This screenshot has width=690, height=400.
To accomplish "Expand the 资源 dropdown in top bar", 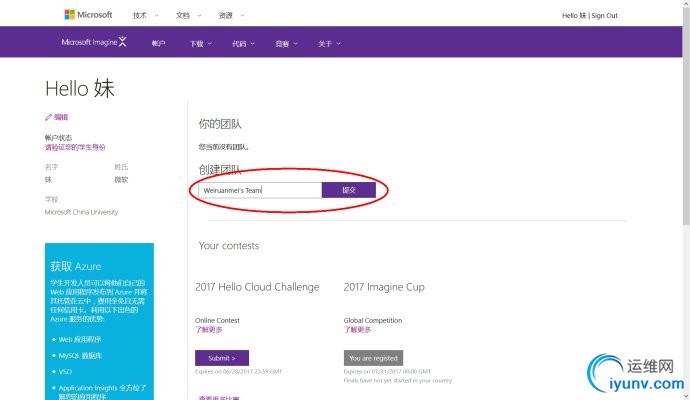I will point(231,15).
